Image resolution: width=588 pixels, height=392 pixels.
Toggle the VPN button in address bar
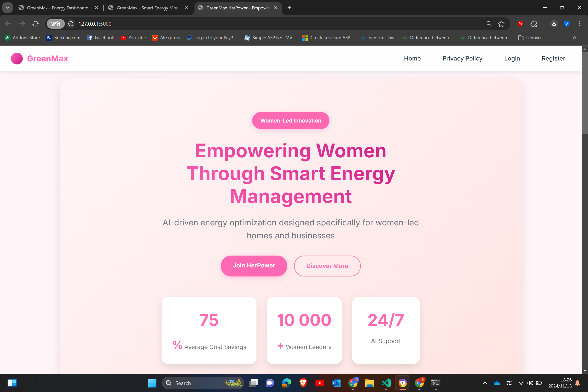coord(56,24)
